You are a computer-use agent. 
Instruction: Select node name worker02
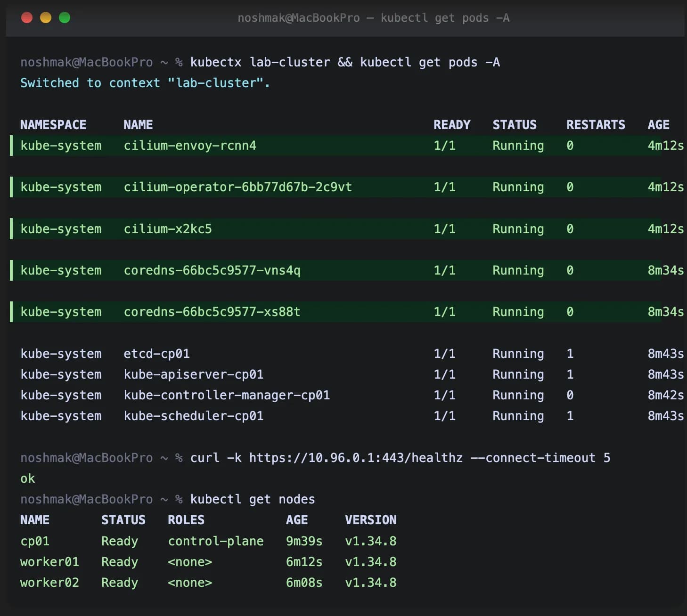49,583
